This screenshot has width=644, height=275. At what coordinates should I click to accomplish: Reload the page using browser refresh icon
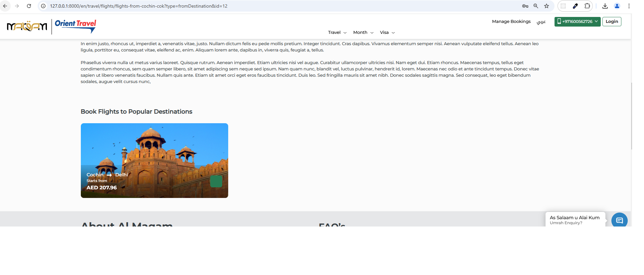29,6
